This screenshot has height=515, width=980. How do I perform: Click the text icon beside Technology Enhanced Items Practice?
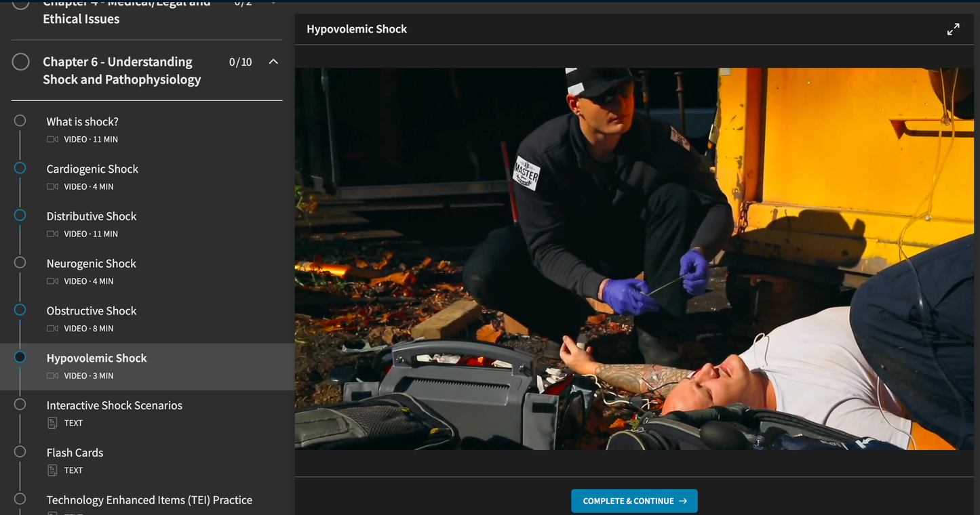click(52, 513)
